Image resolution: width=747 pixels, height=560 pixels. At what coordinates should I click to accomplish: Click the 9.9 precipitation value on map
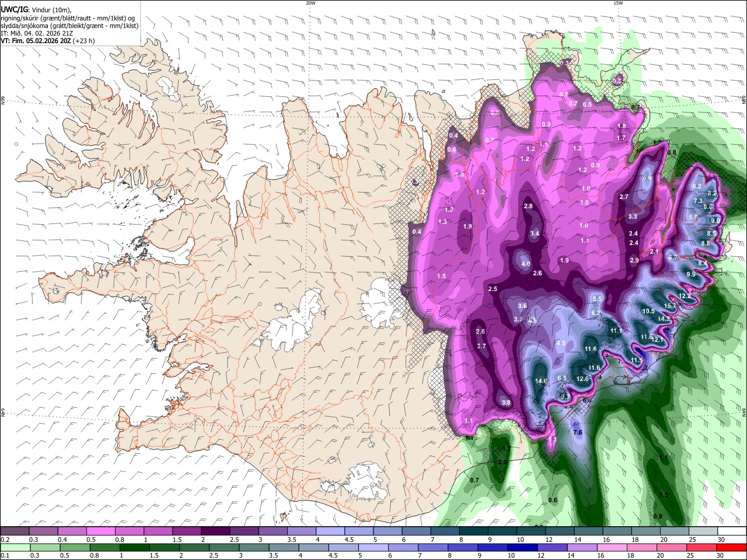pos(691,274)
